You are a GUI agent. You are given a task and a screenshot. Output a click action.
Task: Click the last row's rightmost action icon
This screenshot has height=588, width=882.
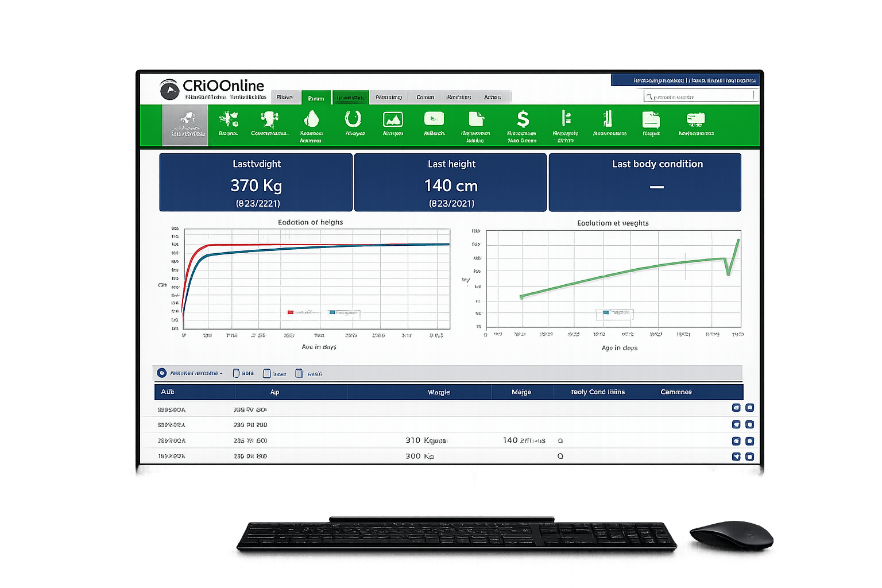pos(749,457)
